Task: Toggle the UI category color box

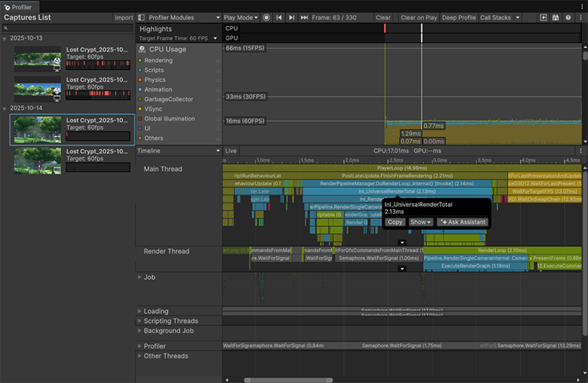Action: (140, 128)
